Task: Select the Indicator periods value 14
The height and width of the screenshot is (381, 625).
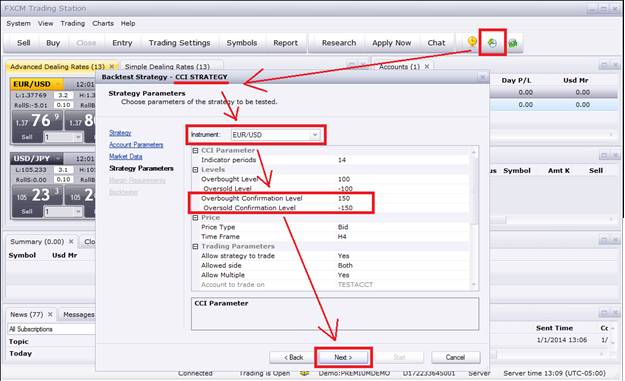Action: click(x=342, y=160)
